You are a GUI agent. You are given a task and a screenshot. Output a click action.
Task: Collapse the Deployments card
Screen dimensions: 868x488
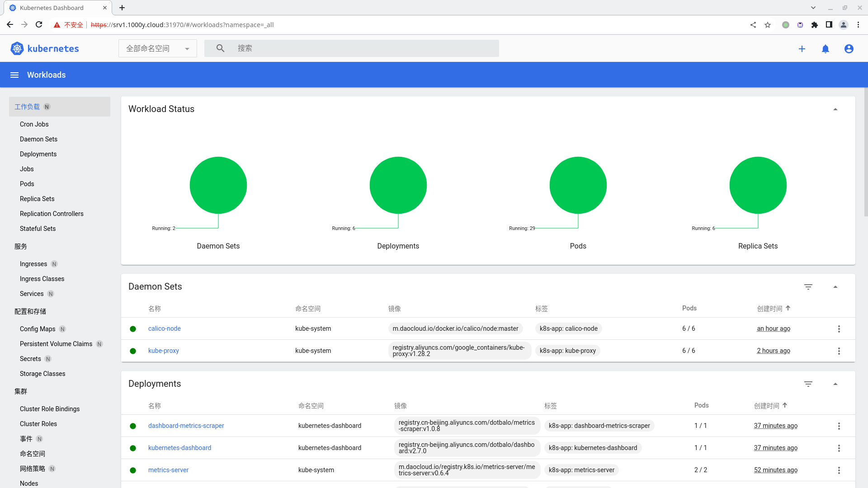(835, 384)
